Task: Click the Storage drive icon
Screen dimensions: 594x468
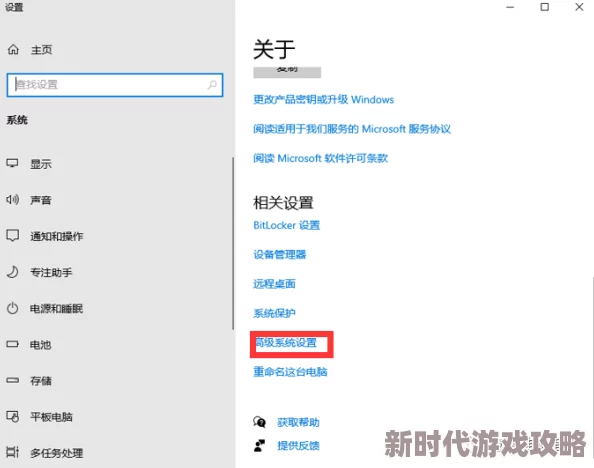Action: tap(12, 380)
